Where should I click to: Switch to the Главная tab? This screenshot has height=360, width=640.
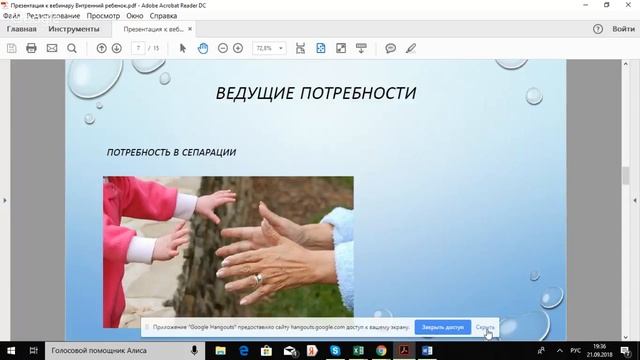(x=22, y=29)
